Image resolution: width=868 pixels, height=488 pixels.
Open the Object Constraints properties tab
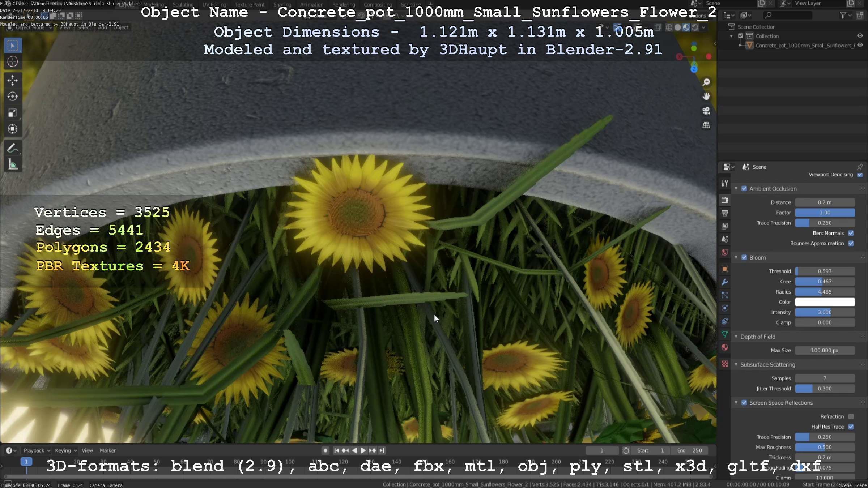(725, 321)
